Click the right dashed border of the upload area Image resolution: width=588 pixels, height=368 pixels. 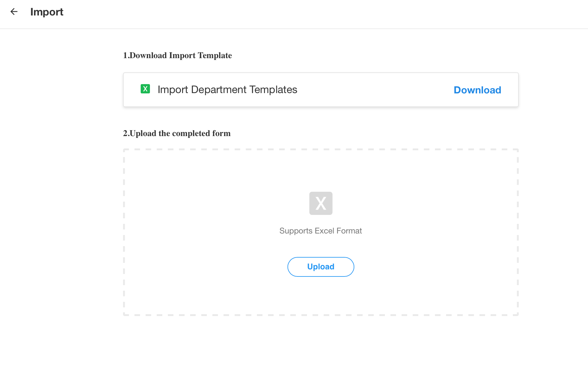tap(518, 232)
